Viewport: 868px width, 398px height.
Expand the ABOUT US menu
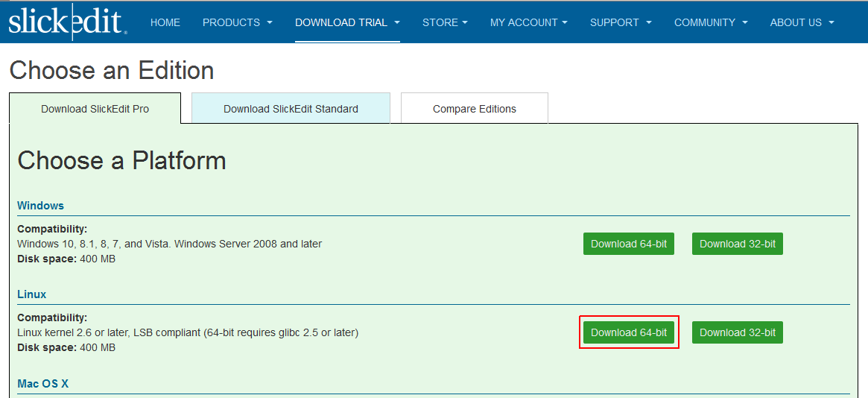click(802, 22)
